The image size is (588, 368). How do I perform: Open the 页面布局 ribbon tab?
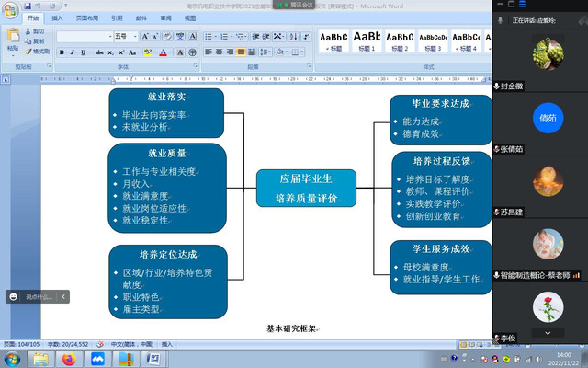[x=88, y=17]
